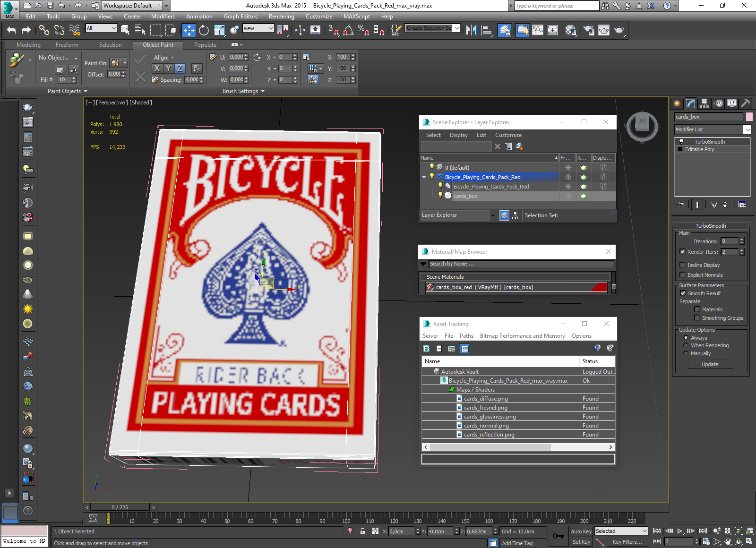Open the Motion command panel tab
This screenshot has width=756, height=548.
click(718, 103)
